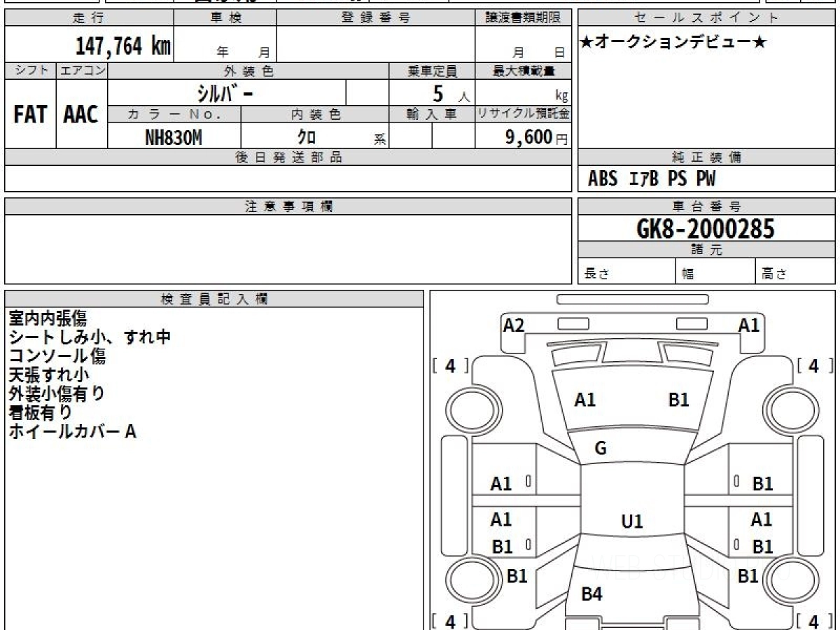
Task: Select inspector note 天張すれ小
Action: click(49, 374)
